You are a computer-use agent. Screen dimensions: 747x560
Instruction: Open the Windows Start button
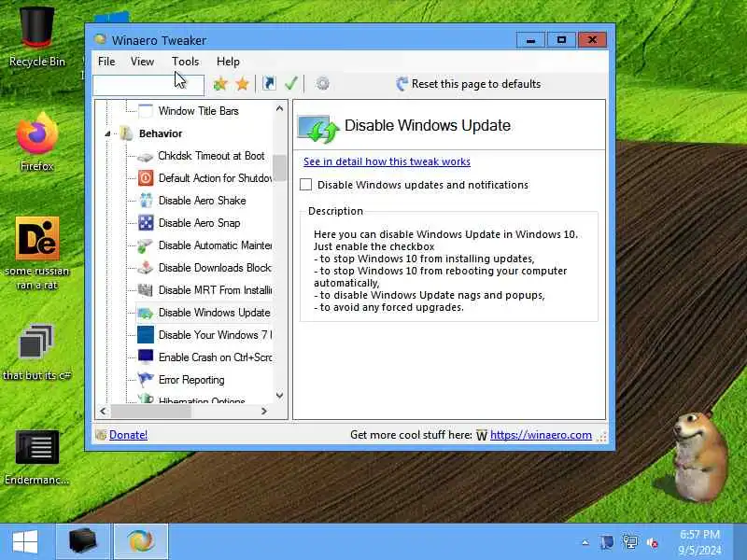[x=25, y=542]
